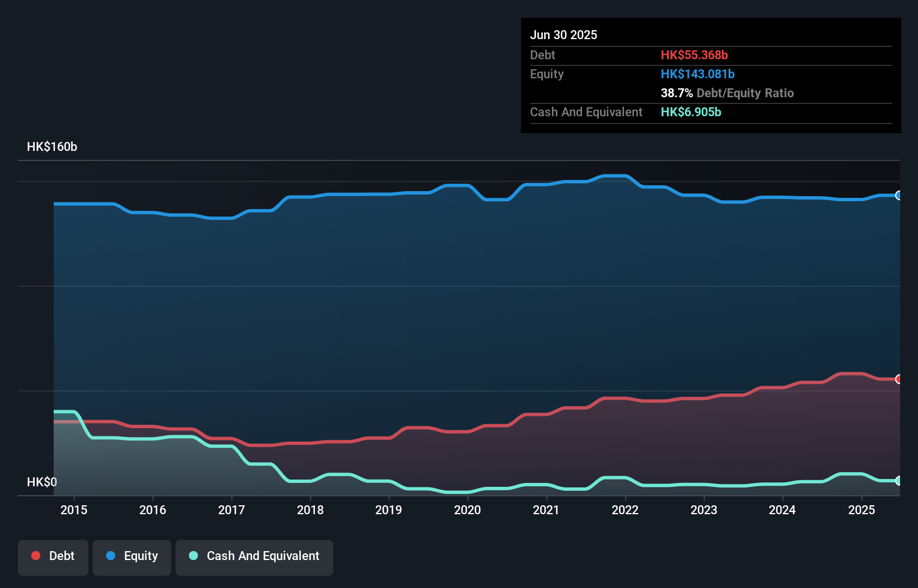Click the 2018 x-axis label
Viewport: 918px width, 588px height.
[x=310, y=510]
